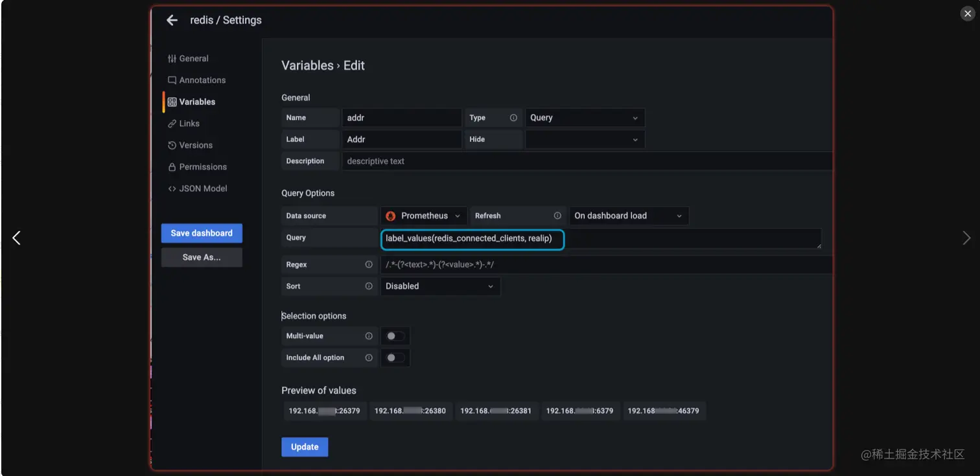Click the preview value ending in :26380

(410, 411)
